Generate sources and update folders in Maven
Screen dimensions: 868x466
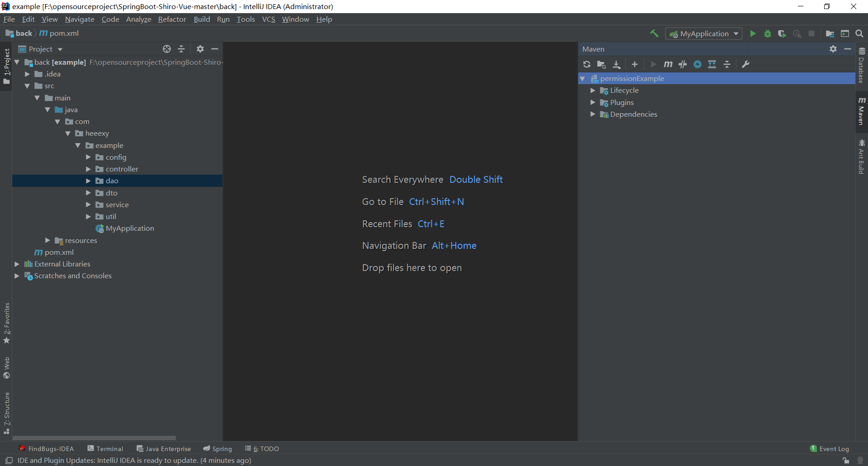[601, 64]
